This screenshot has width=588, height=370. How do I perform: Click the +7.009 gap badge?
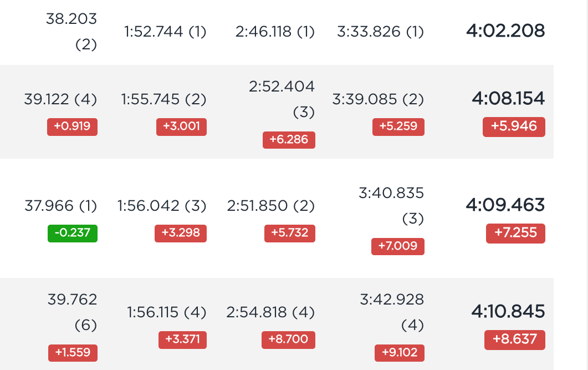click(x=398, y=246)
